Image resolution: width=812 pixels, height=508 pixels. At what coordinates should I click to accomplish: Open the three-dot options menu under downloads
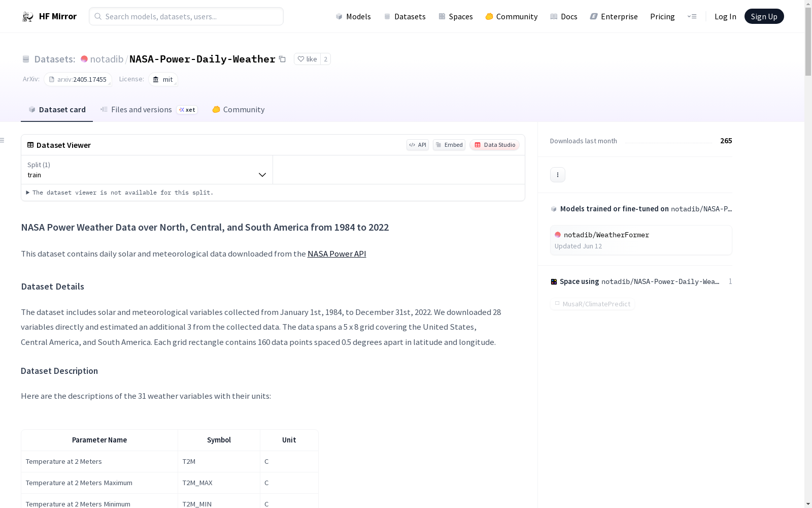[x=558, y=175]
